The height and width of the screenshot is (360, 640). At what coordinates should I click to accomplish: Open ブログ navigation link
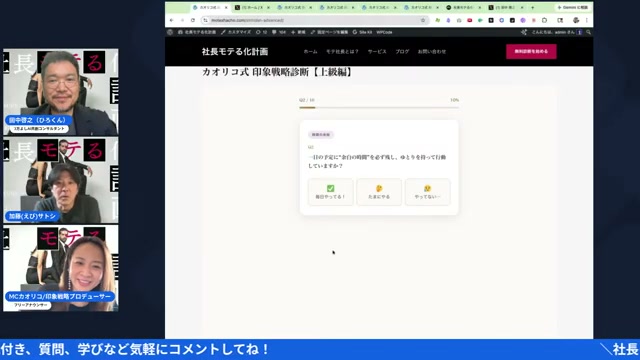point(402,51)
